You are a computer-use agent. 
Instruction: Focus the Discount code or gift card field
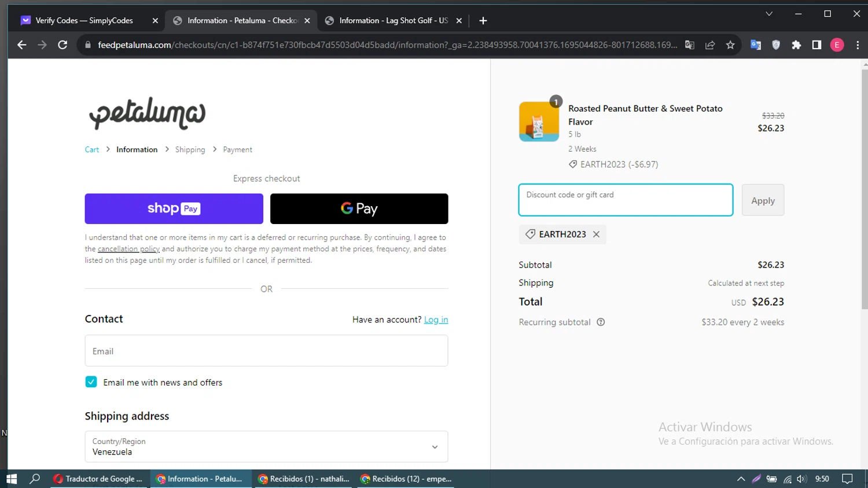626,200
